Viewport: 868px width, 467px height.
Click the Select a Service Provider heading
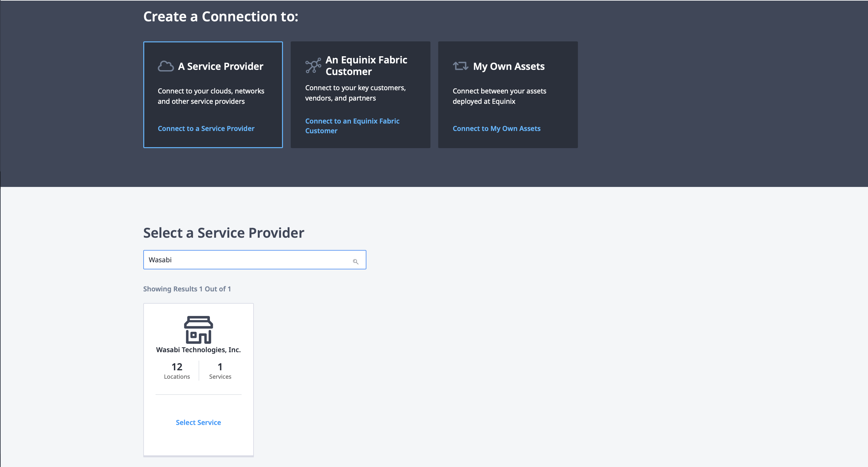(x=224, y=233)
